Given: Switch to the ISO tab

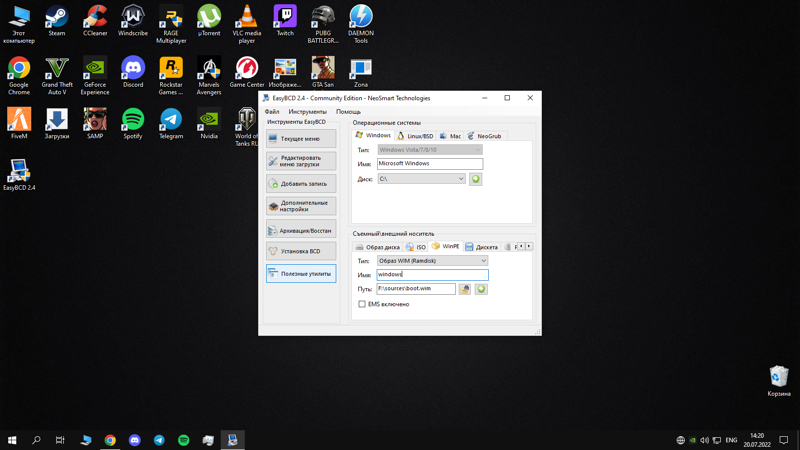Looking at the screenshot, I should [416, 247].
